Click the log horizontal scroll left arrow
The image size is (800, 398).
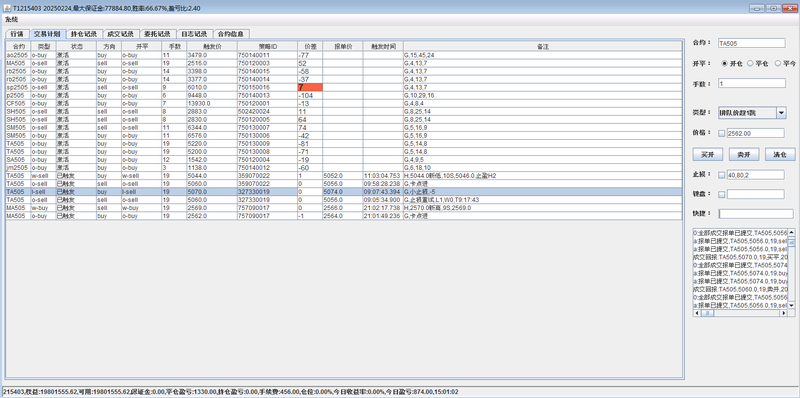tap(696, 313)
